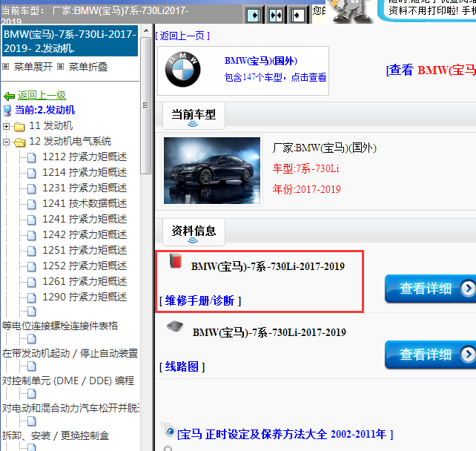Click the BMW(宝马)-7系-730Li-2017-2019- 2.发动机 header
Image resolution: width=476 pixels, height=451 pixels.
pos(70,41)
